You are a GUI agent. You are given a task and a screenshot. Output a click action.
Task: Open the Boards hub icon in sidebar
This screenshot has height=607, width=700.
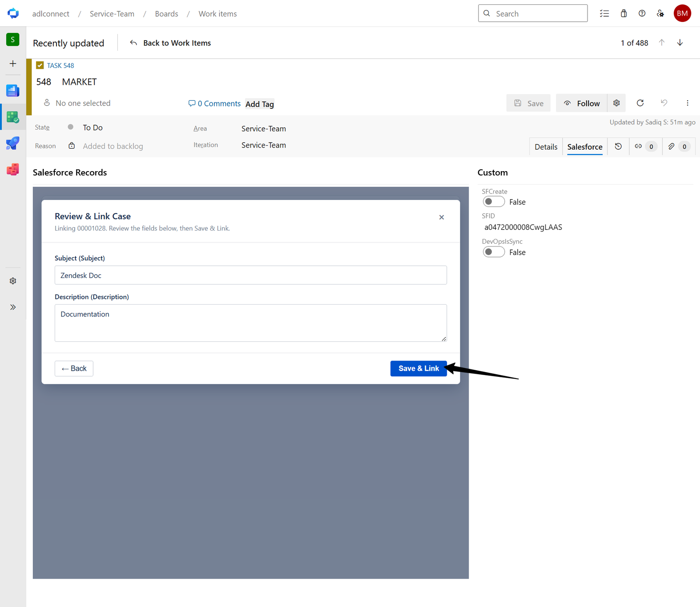(13, 117)
